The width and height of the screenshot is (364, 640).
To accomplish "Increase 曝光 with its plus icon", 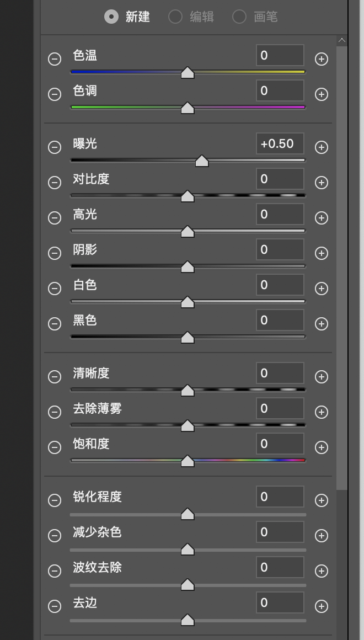I will (x=322, y=147).
